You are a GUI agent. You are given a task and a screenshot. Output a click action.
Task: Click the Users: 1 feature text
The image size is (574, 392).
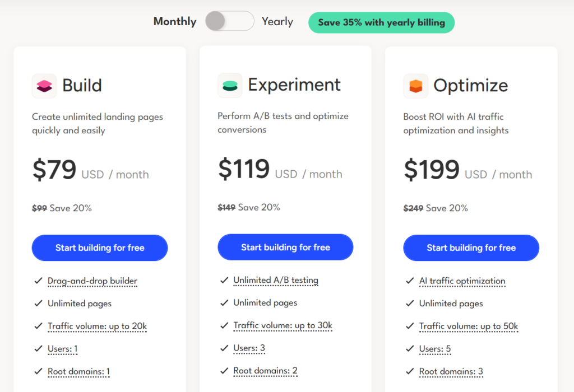[x=63, y=349]
